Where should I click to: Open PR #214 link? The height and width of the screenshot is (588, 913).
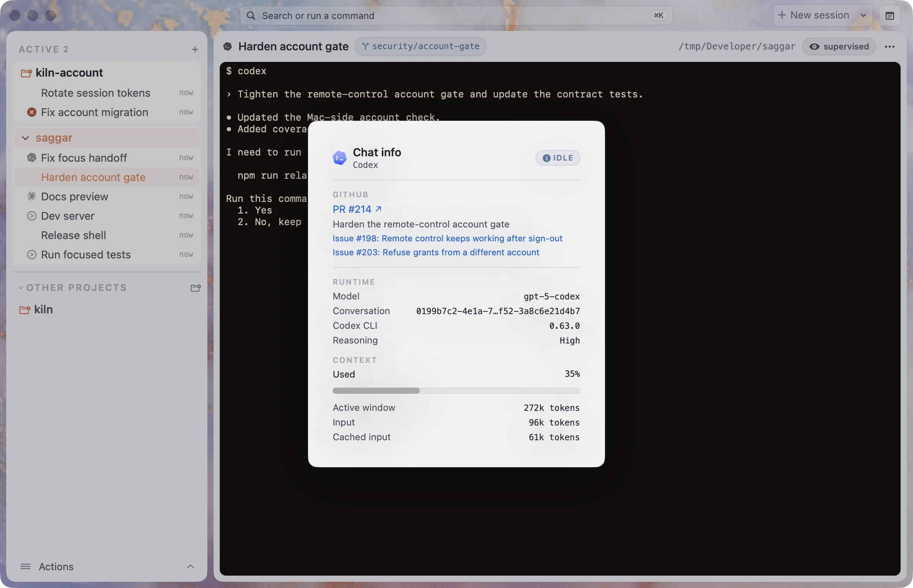tap(357, 209)
